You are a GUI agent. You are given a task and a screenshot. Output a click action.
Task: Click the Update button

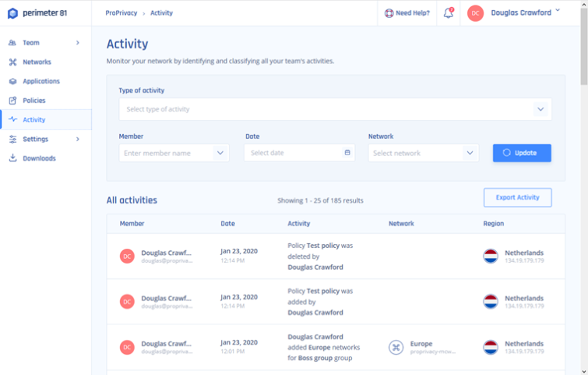pos(522,153)
